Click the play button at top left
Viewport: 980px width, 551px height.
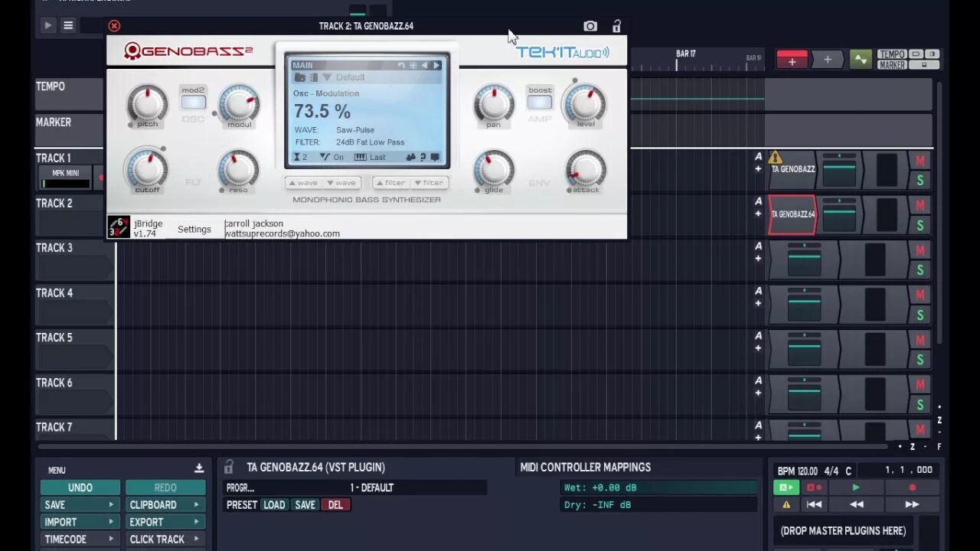pyautogui.click(x=47, y=25)
